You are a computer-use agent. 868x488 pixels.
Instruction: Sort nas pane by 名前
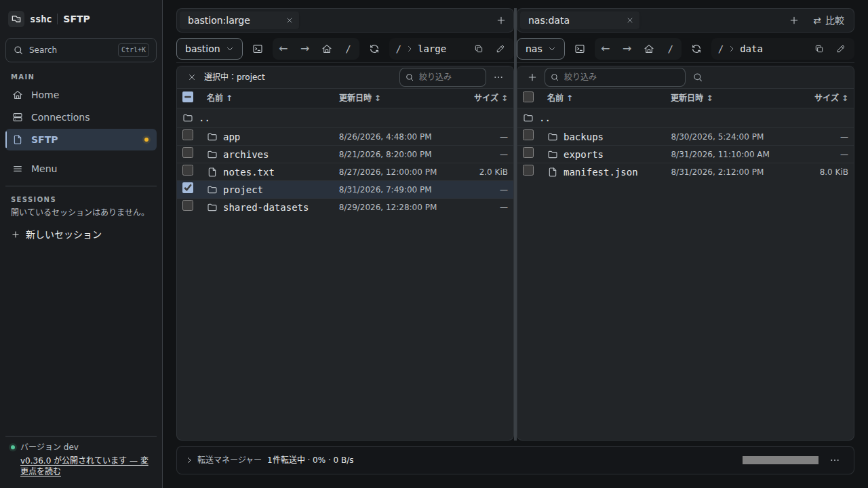[x=559, y=98]
